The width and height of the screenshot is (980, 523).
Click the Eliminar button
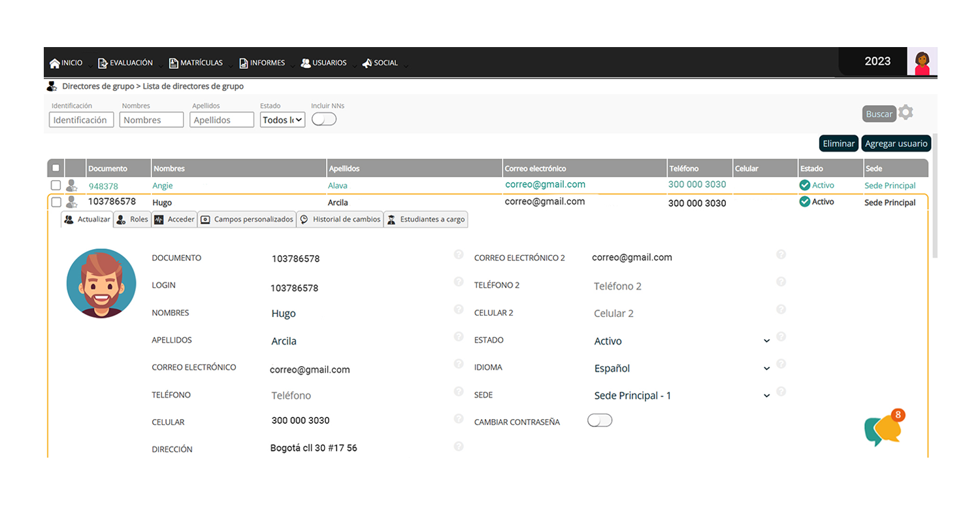tap(838, 144)
